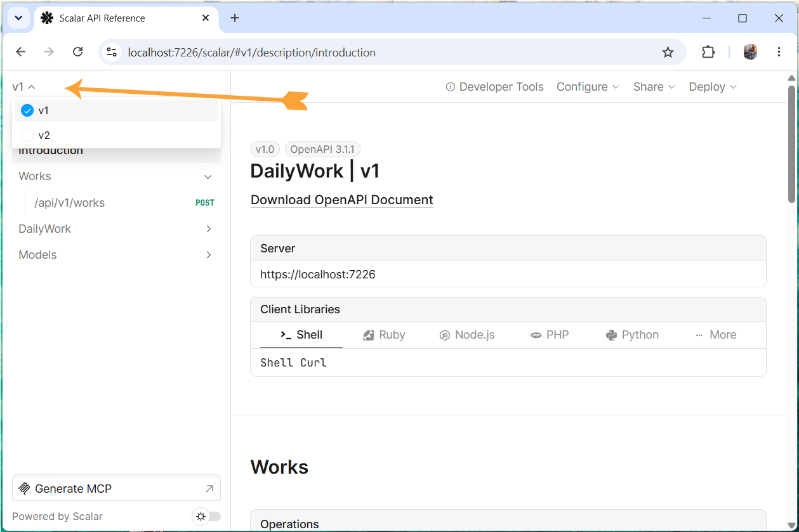
Task: Click the Operations panel header
Action: [508, 521]
